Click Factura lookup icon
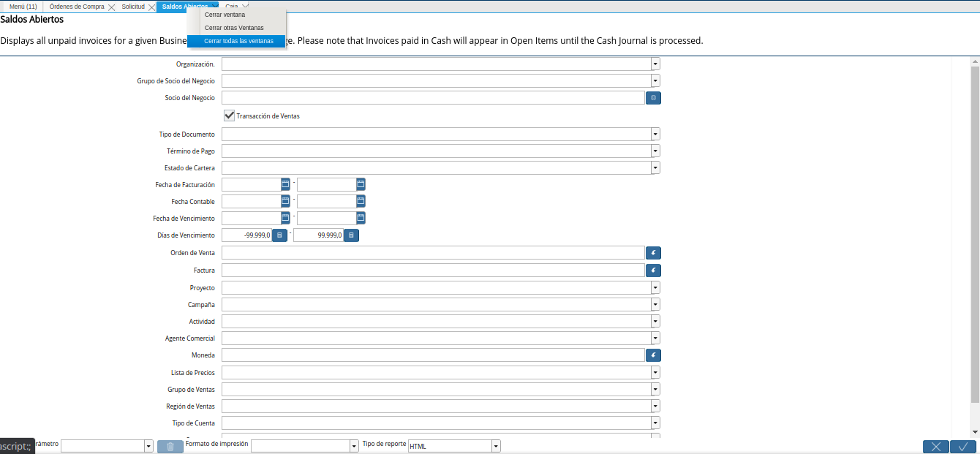Viewport: 980px width, 454px height. 653,270
